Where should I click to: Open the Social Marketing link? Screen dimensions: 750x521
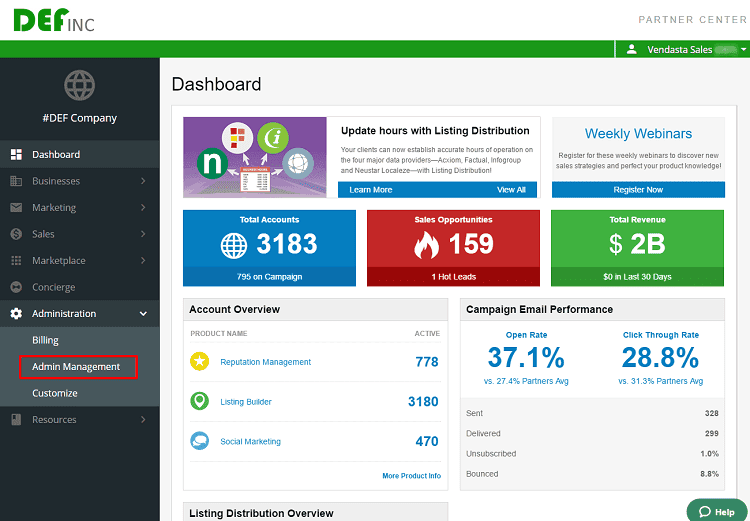[x=250, y=442]
